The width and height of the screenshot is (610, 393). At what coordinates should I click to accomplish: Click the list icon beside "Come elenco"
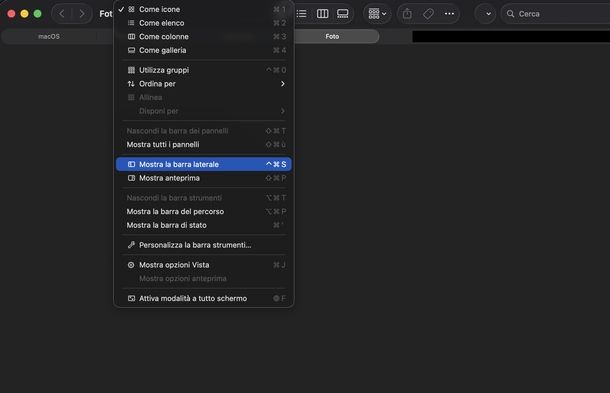pos(131,23)
